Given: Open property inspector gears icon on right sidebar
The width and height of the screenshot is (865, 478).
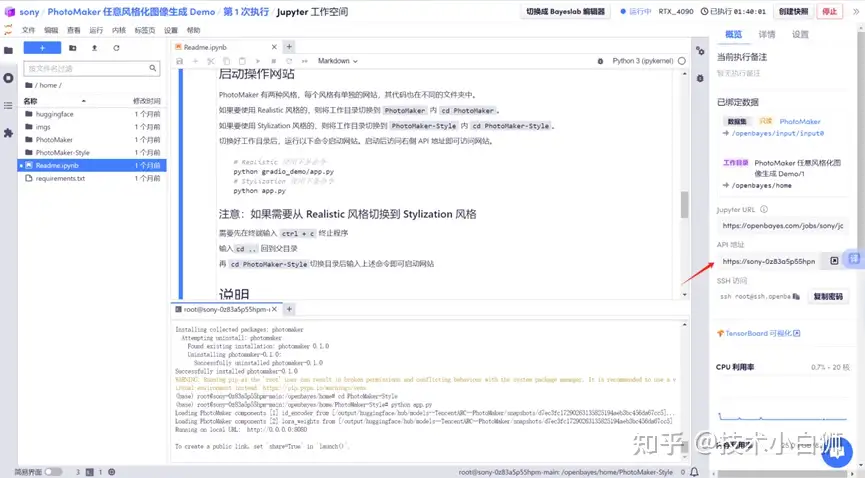Looking at the screenshot, I should pos(700,51).
